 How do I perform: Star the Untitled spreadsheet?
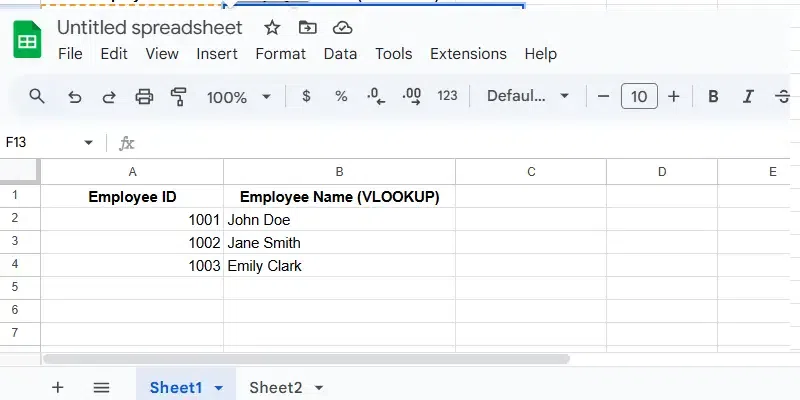tap(272, 28)
